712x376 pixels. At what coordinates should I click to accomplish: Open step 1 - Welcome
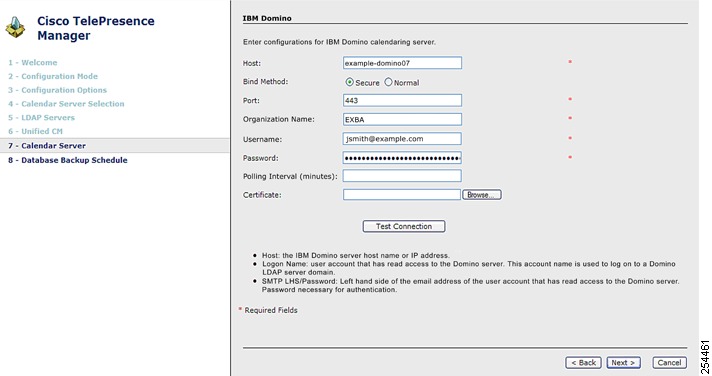33,63
